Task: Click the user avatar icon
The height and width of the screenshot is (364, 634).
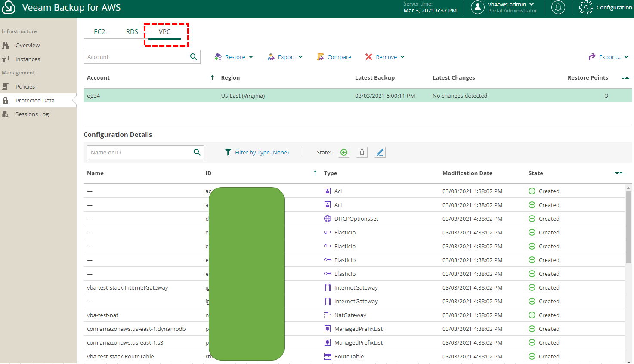Action: [x=478, y=7]
